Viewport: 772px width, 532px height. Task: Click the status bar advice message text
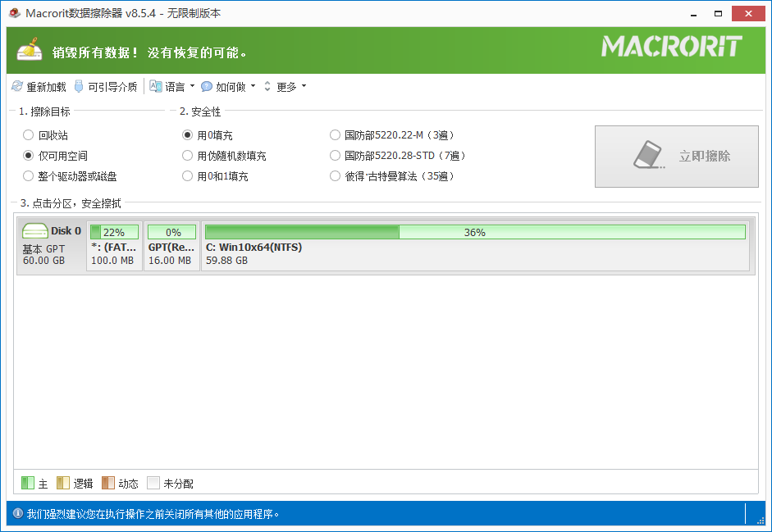[x=153, y=514]
